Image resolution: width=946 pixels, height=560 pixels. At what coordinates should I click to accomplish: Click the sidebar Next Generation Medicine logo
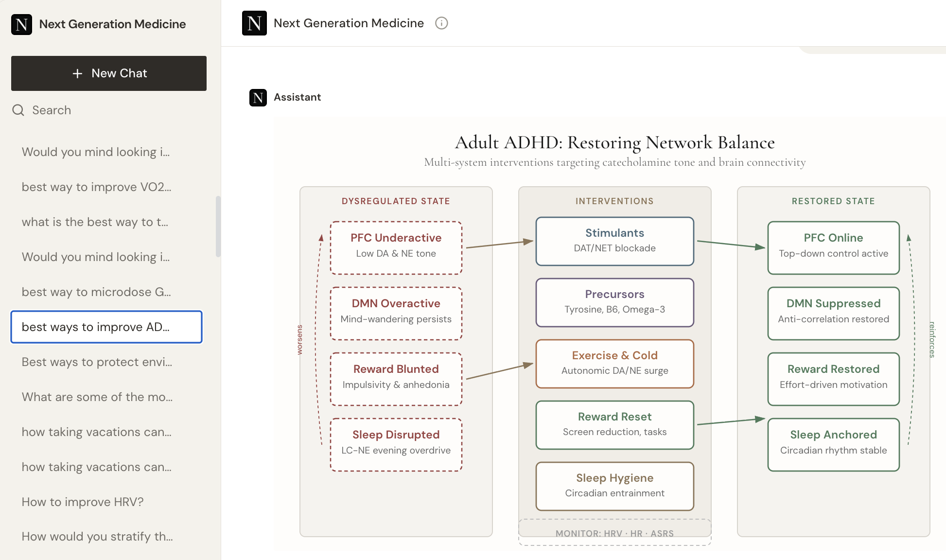click(21, 24)
